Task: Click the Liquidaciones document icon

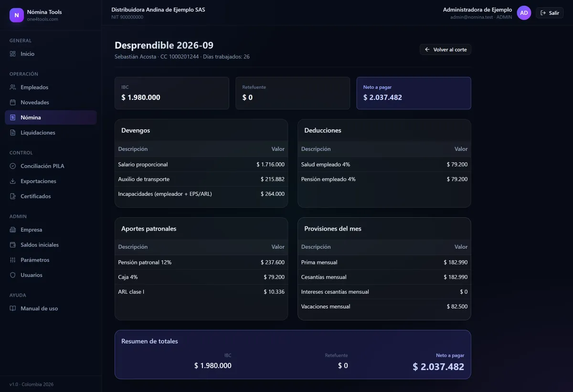Action: click(13, 133)
